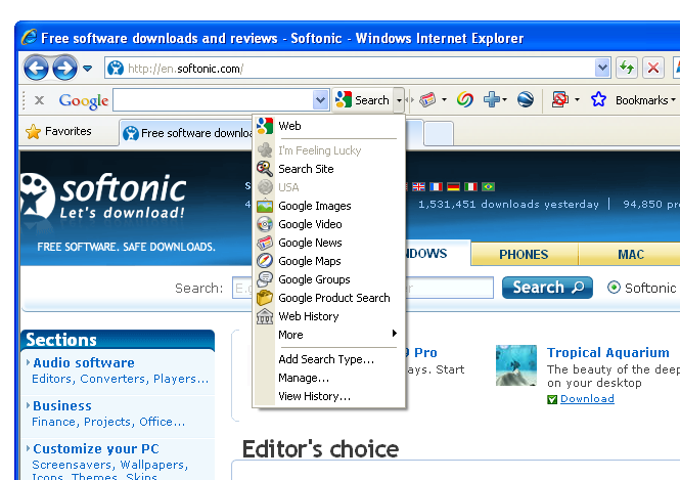Screen dimensions: 680x480
Task: Open the popup blocker dropdown arrow
Action: tap(577, 100)
